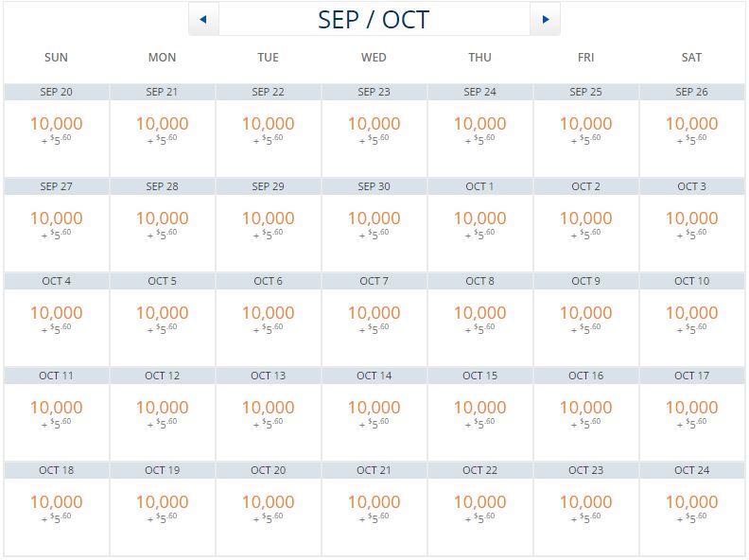Screen dimensions: 749x560
Task: Select OCT 19 award fare
Action: coord(163,508)
